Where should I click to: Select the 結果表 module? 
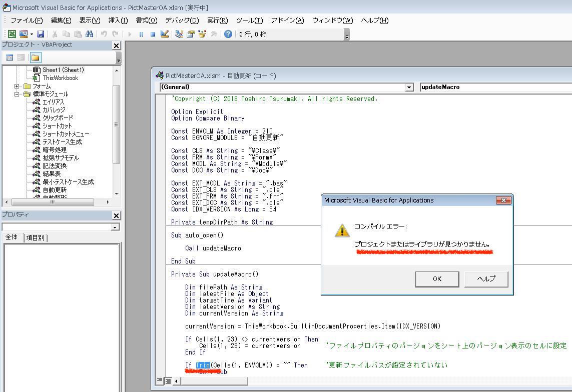(52, 174)
